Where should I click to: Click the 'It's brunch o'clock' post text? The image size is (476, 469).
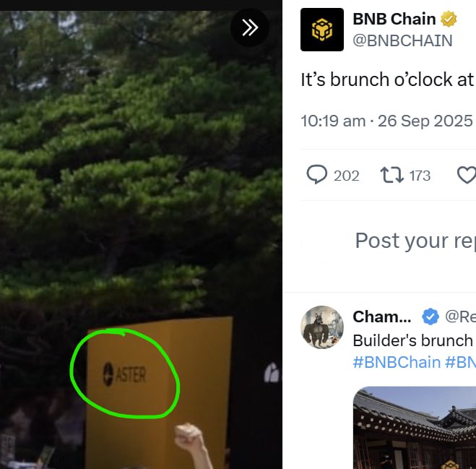(x=388, y=80)
